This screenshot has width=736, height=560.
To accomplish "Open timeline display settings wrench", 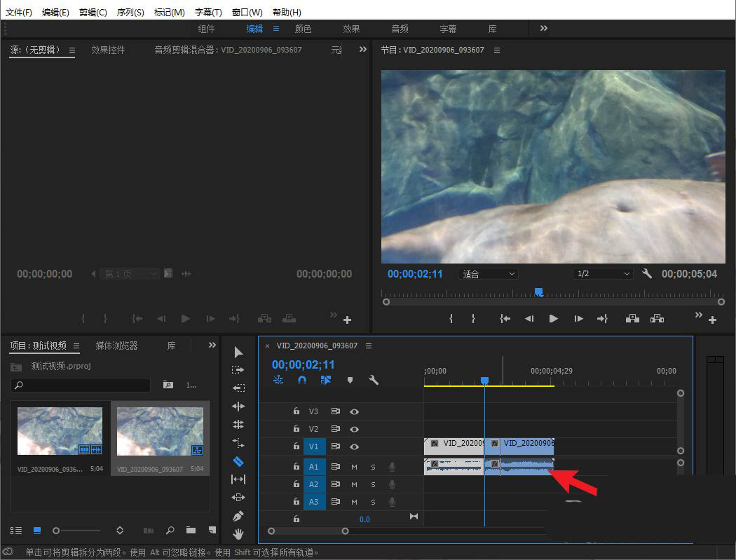I will point(374,380).
